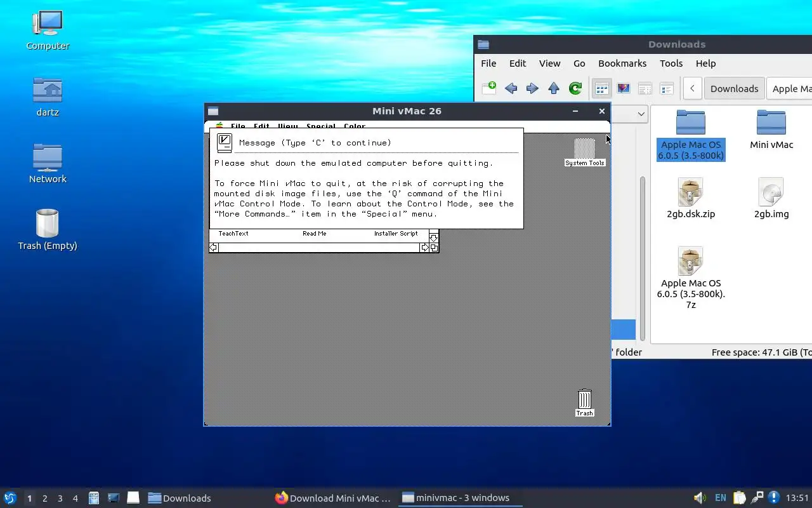
Task: Open View menu in Downloads window
Action: (549, 63)
